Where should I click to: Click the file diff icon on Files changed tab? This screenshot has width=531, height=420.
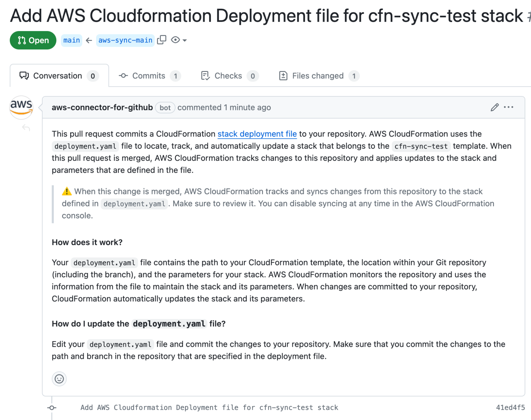[x=283, y=75]
